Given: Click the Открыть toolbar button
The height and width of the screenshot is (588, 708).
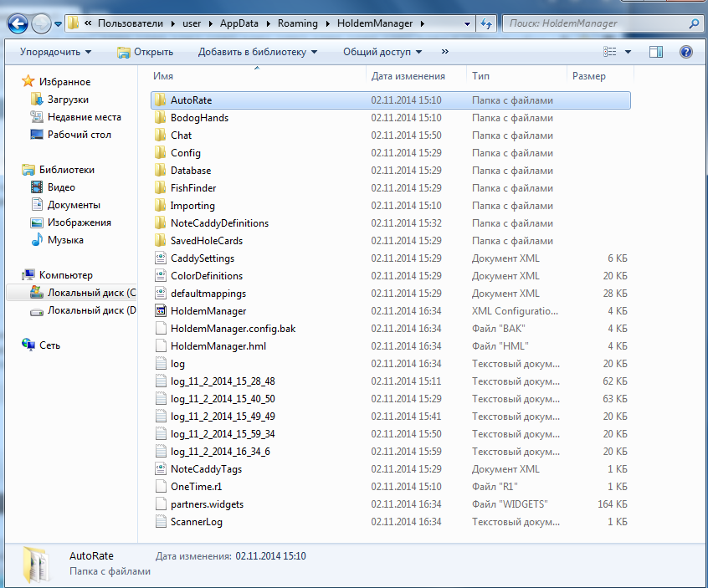Looking at the screenshot, I should point(145,52).
